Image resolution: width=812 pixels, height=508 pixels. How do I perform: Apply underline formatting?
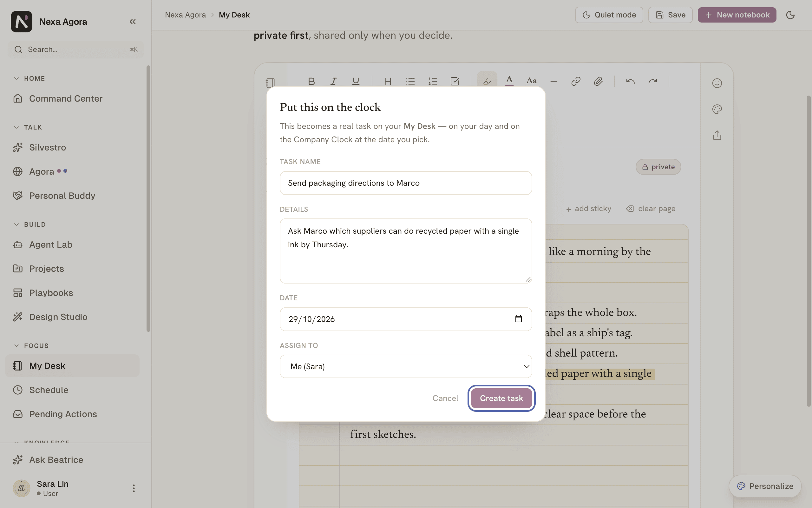point(356,81)
